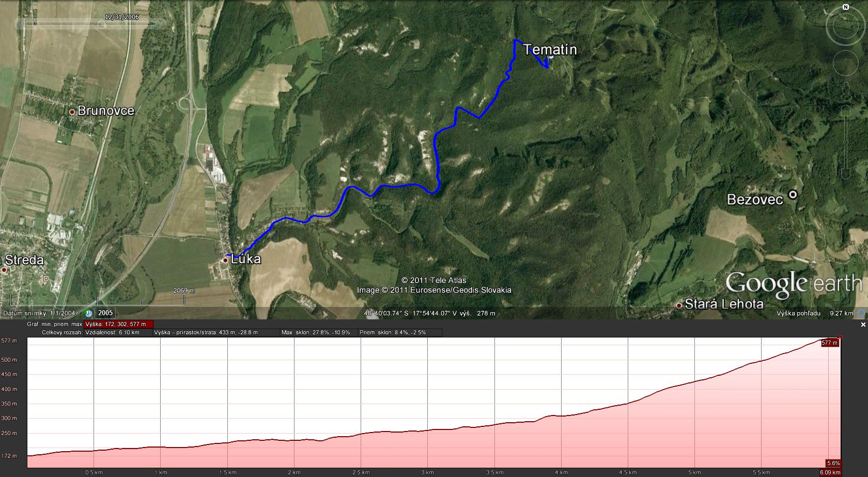Screen dimensions: 868x477
Task: Click the Výška elevation metric label
Action: coord(118,324)
